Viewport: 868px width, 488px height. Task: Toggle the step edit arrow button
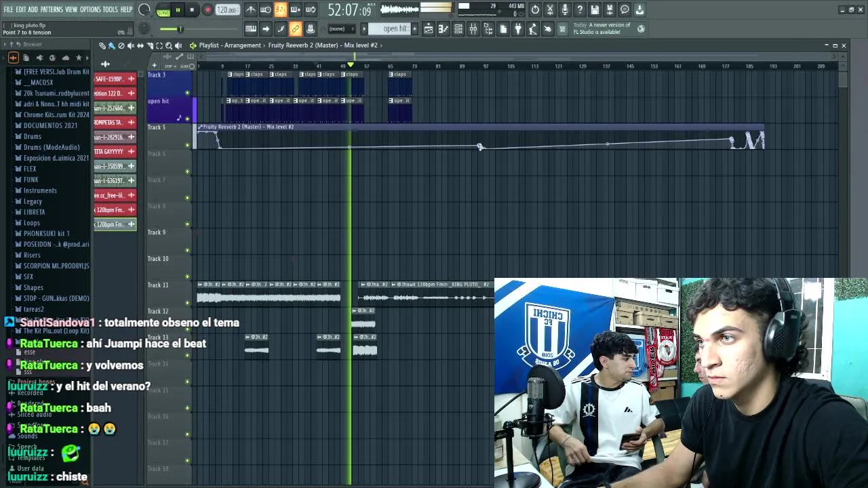(266, 28)
